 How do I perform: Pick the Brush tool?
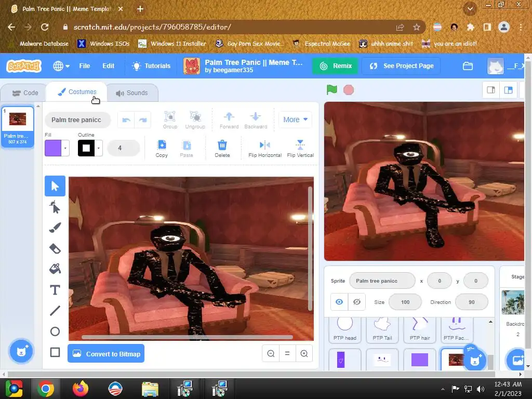55,228
